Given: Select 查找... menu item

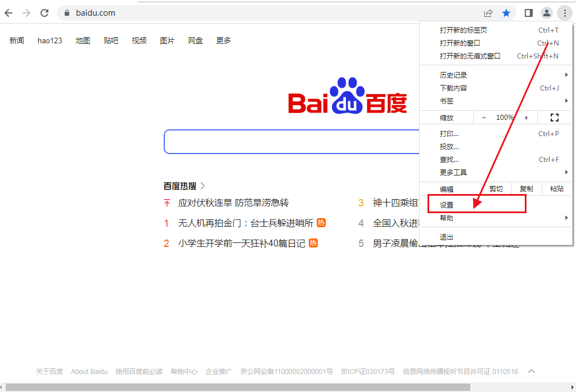Looking at the screenshot, I should (496, 160).
